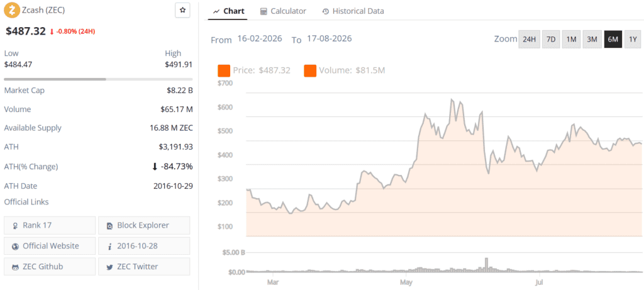Click the High value $491.91
Screen dimensions: 644x290
click(x=179, y=65)
